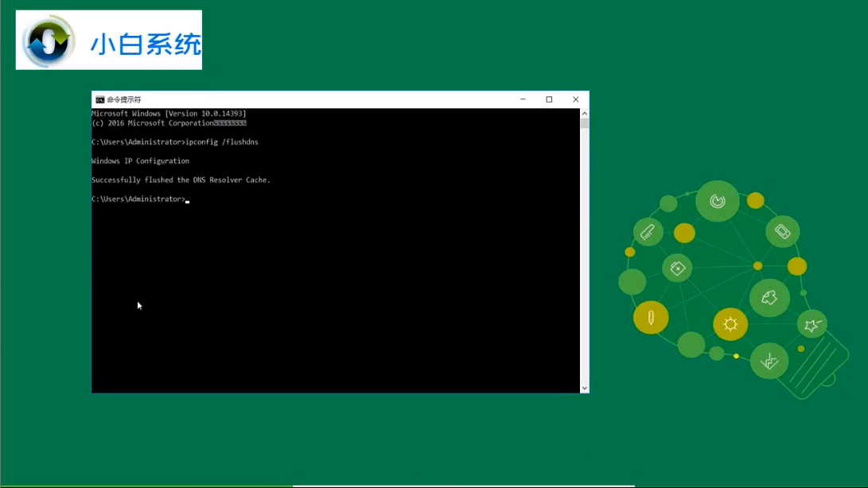Click the Command Prompt icon in title bar
868x488 pixels.
[99, 99]
